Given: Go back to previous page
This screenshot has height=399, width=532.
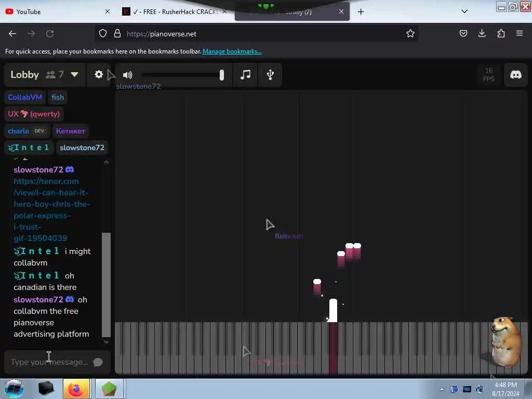Looking at the screenshot, I should click(x=12, y=34).
